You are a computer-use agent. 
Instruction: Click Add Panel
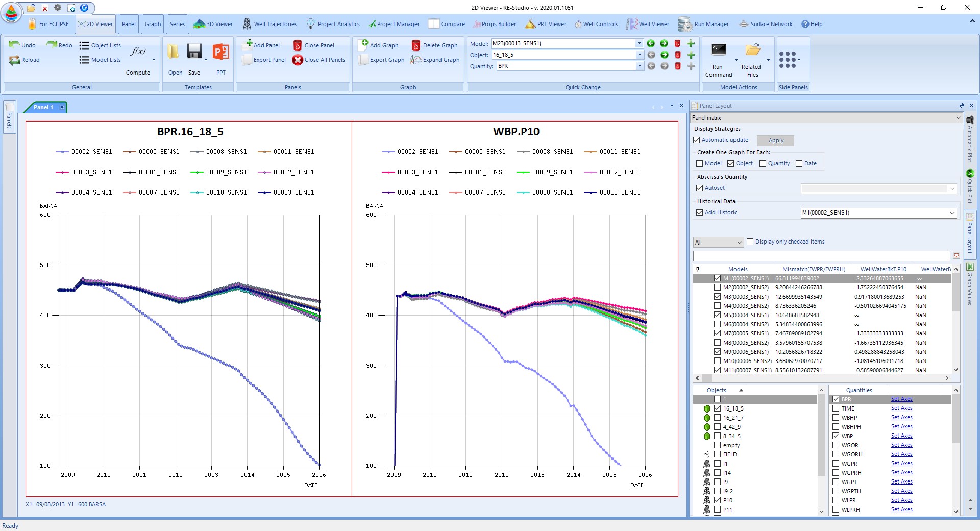coord(262,45)
